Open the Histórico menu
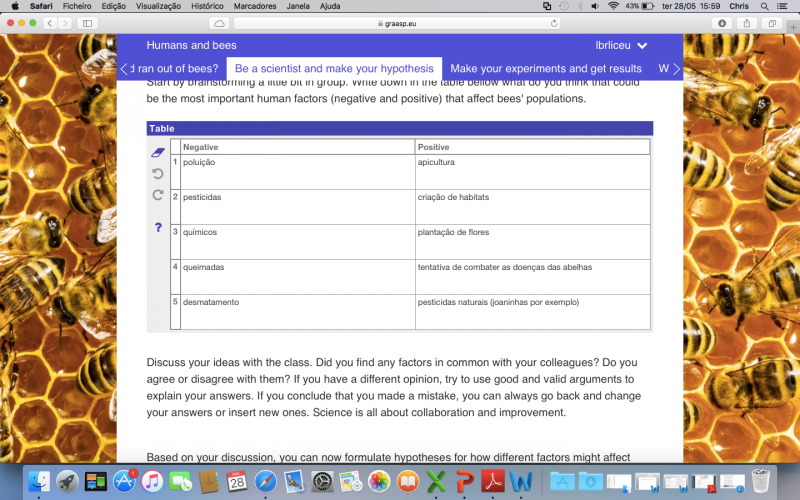The width and height of the screenshot is (800, 500). coord(207,6)
